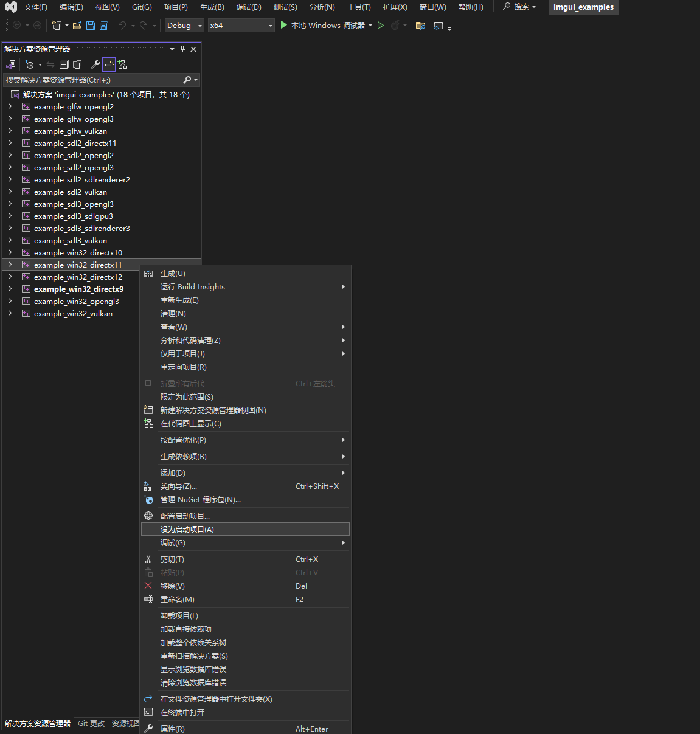Expand the example_sdl2_directx11 project node
Image resolution: width=700 pixels, height=734 pixels.
click(x=10, y=143)
